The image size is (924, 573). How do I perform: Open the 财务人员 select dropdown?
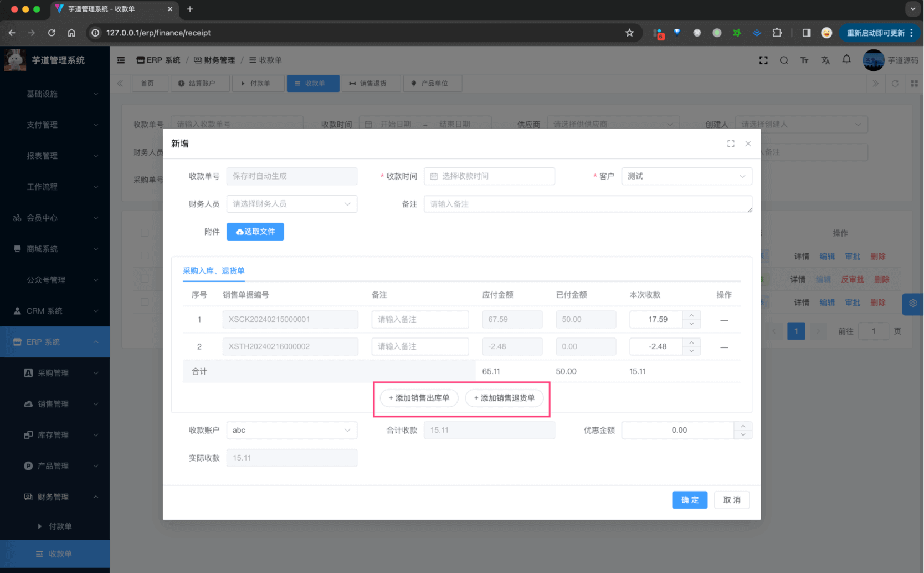[291, 204]
